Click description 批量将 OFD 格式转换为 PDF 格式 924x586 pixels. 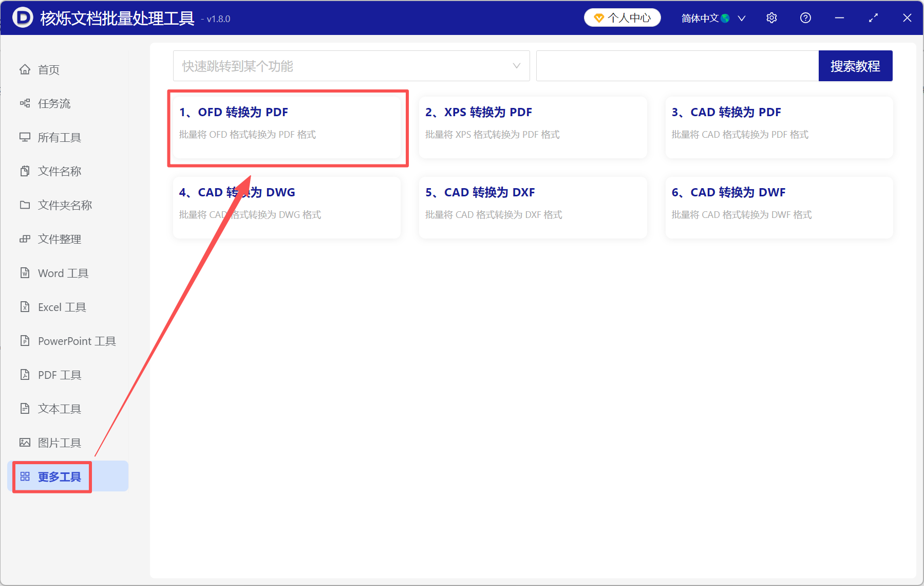[248, 135]
